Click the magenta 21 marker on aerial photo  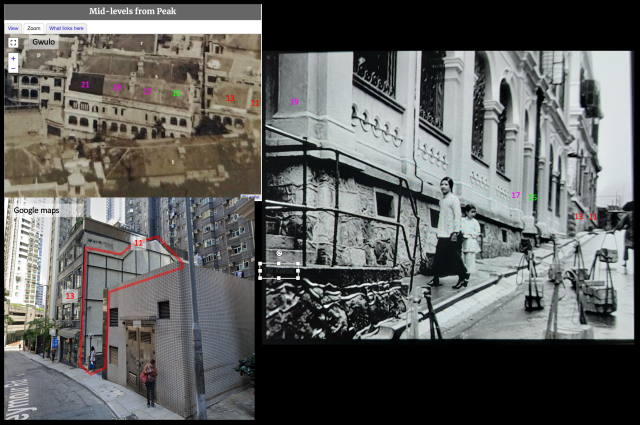click(x=85, y=85)
